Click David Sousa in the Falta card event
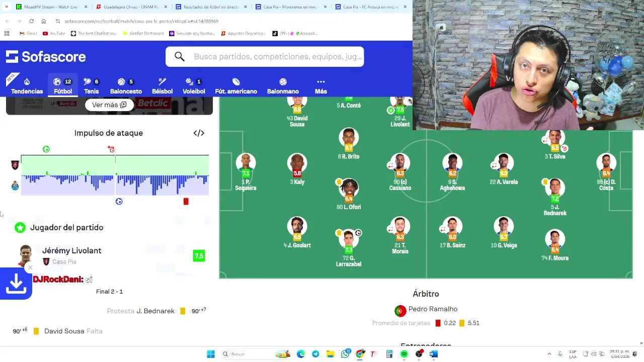 click(x=64, y=331)
